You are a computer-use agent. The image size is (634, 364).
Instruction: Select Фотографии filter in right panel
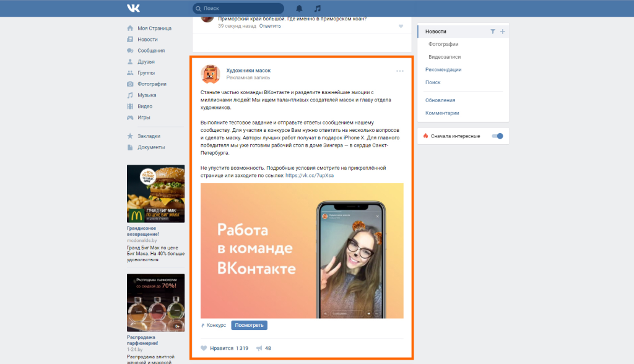(x=443, y=44)
